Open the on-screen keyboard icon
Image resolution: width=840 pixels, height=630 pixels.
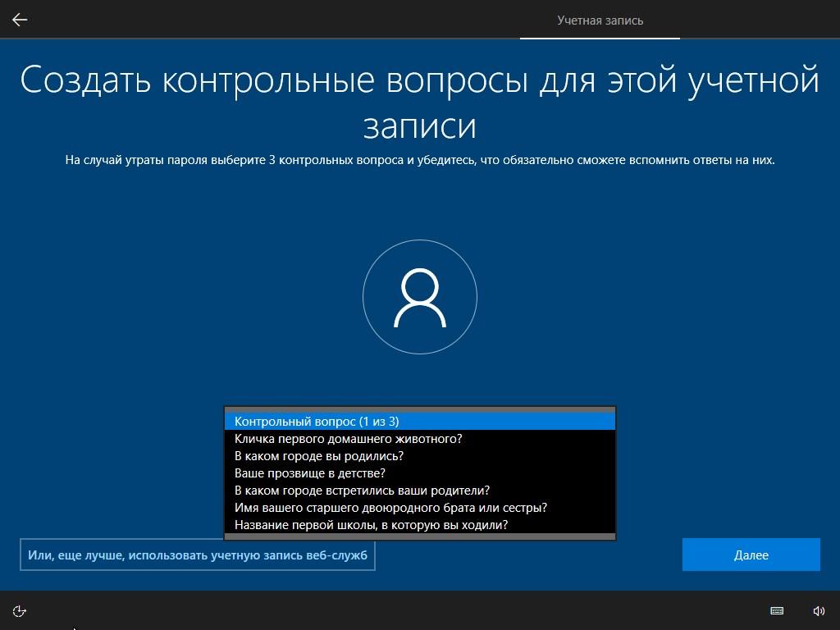(777, 610)
